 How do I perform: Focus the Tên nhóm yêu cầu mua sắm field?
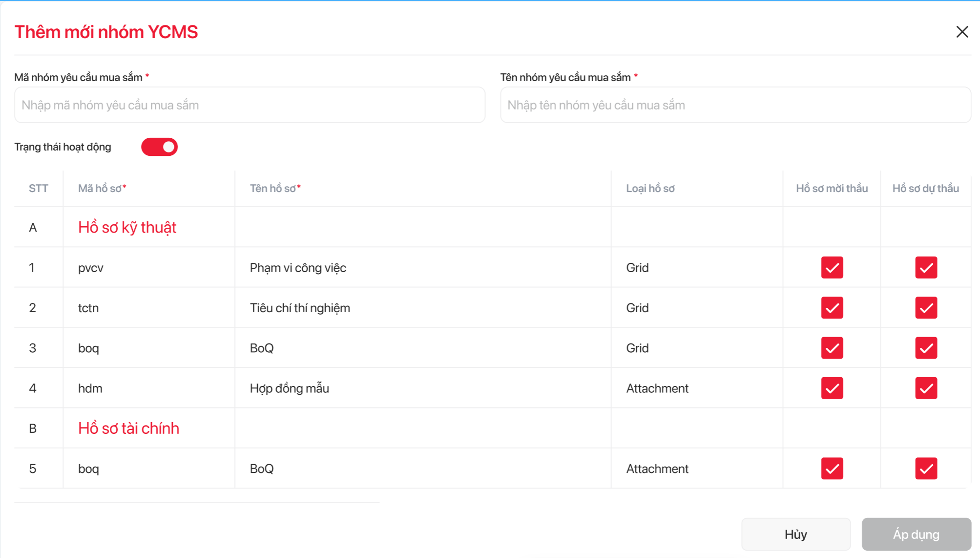(x=735, y=105)
